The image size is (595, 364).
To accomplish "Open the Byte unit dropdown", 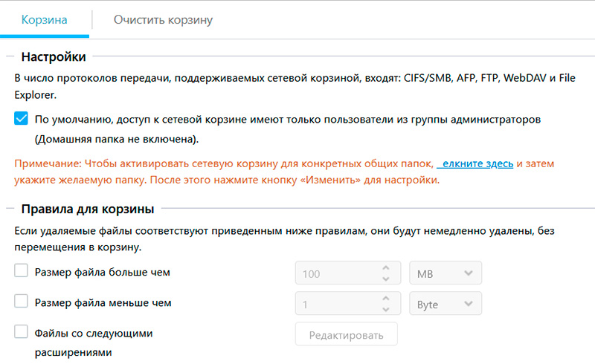I will 445,304.
